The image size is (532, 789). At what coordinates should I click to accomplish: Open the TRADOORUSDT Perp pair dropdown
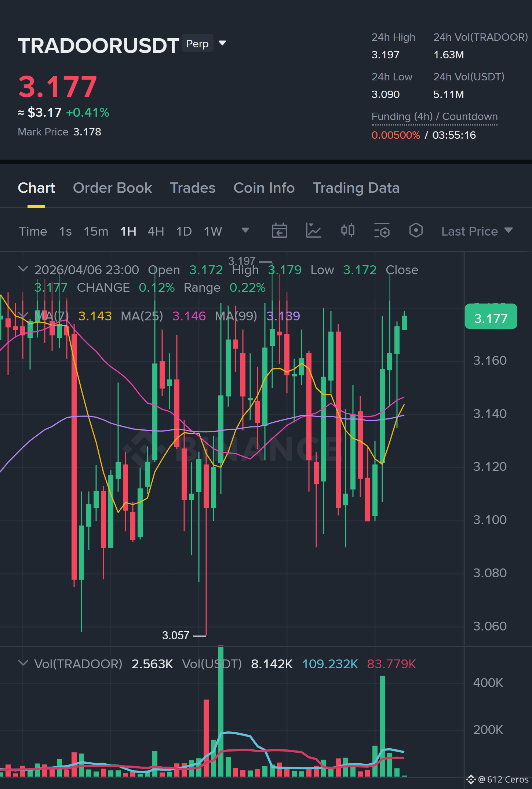[222, 43]
